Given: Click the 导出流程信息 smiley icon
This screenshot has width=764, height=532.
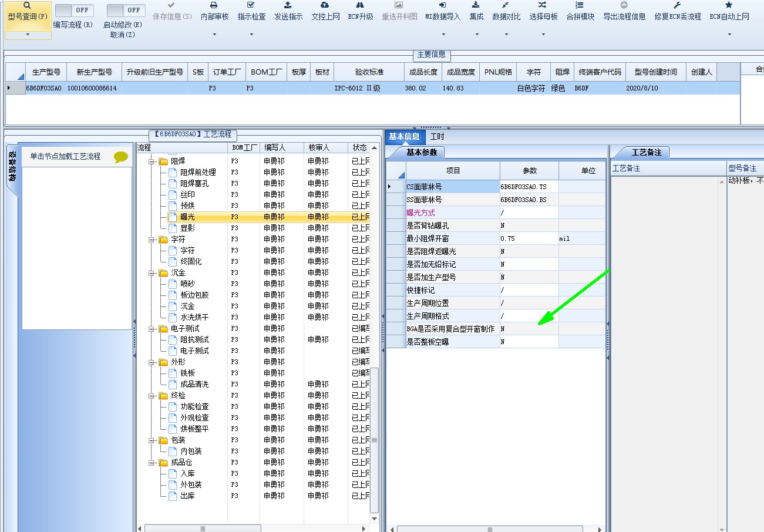Looking at the screenshot, I should pos(624,5).
